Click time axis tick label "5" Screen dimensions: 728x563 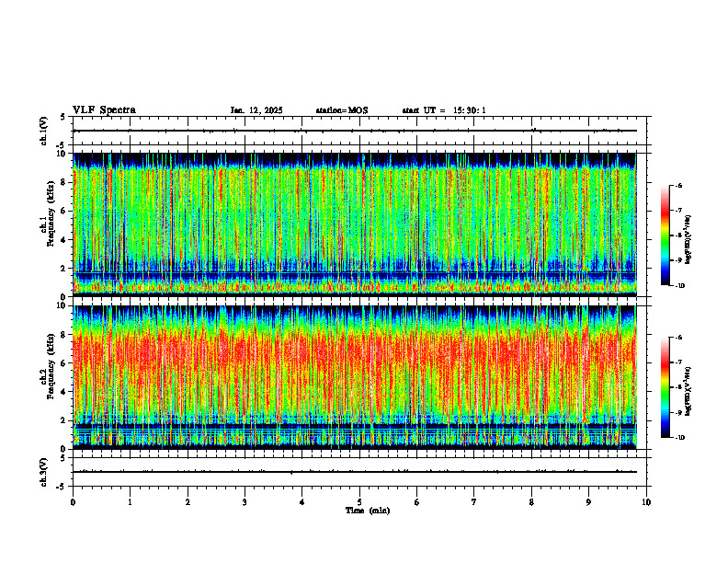pyautogui.click(x=359, y=502)
